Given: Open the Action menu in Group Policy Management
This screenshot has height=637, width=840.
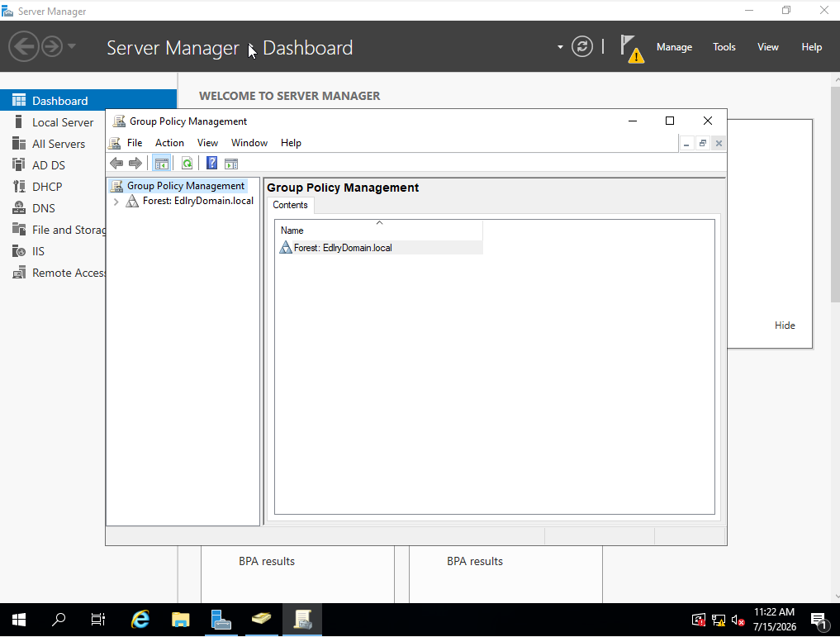Looking at the screenshot, I should click(169, 143).
